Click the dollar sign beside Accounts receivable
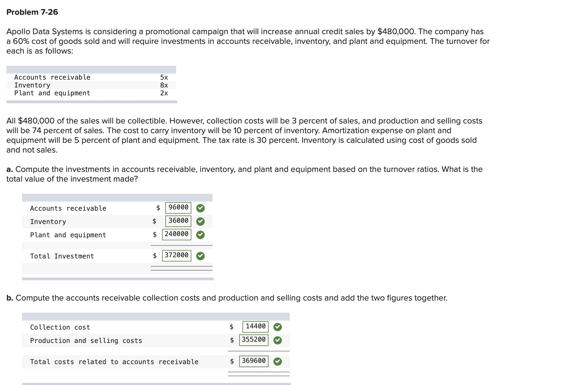This screenshot has height=385, width=588. click(158, 208)
